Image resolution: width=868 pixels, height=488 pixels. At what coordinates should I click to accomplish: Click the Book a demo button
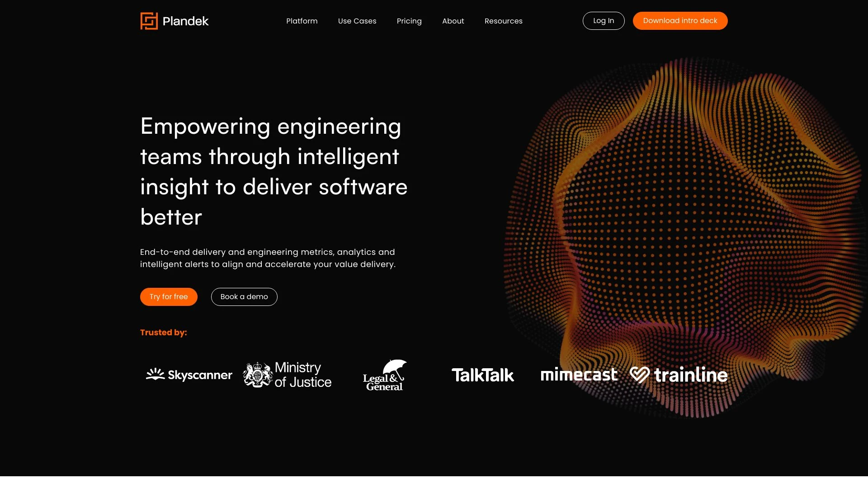(244, 296)
